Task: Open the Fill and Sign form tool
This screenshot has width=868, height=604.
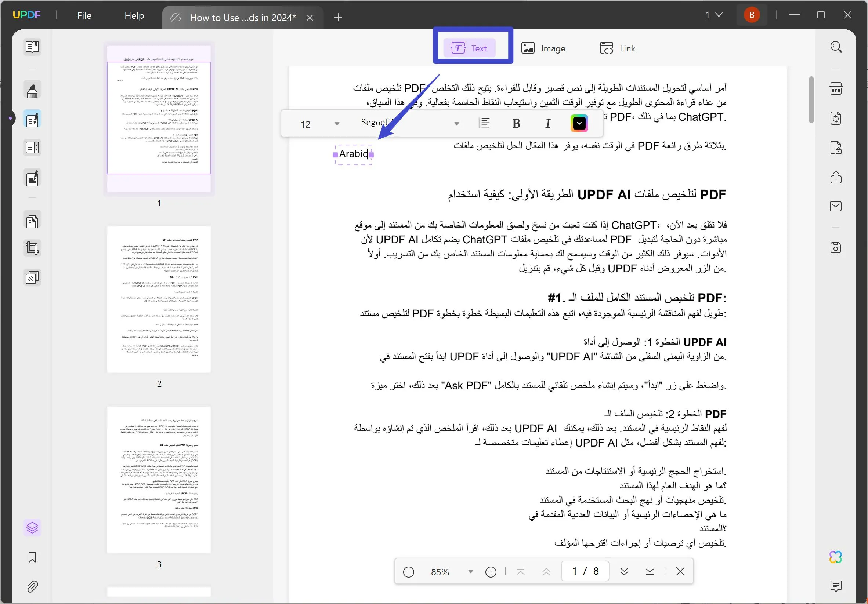Action: click(32, 178)
